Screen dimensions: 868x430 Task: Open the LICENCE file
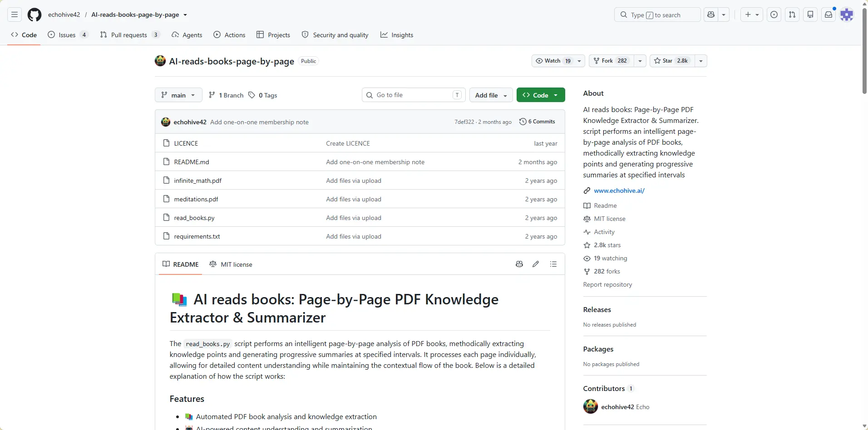point(186,143)
